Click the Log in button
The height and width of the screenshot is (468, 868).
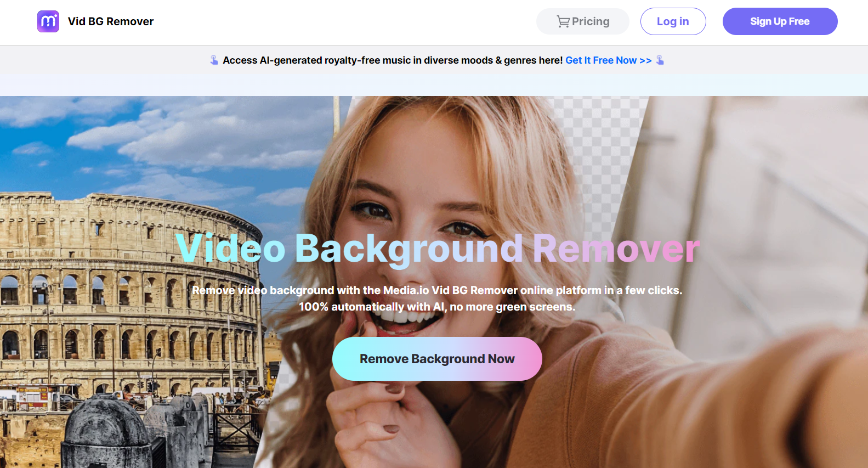point(673,21)
